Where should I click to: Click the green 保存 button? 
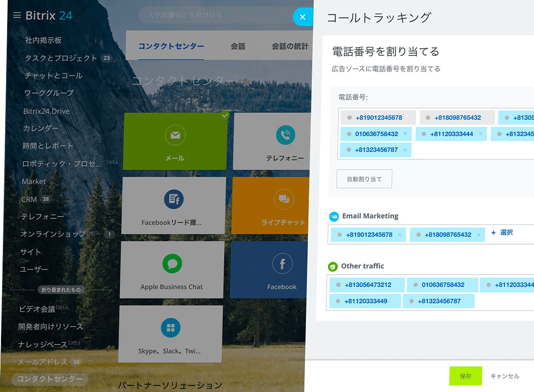pyautogui.click(x=466, y=376)
